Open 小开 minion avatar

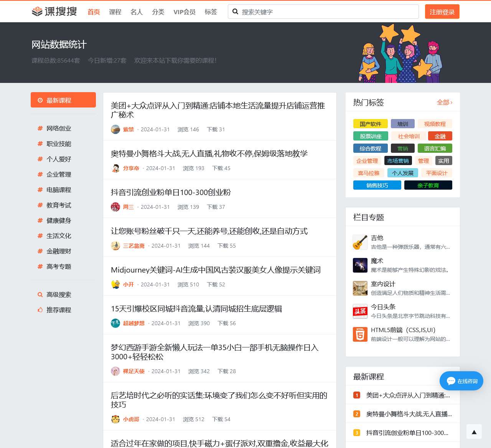pos(115,284)
